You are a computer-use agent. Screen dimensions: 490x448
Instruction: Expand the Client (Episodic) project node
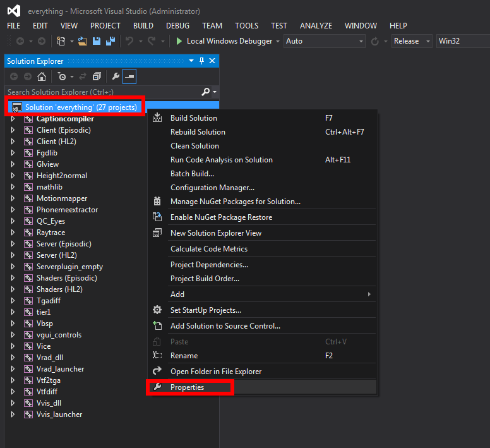(x=13, y=130)
